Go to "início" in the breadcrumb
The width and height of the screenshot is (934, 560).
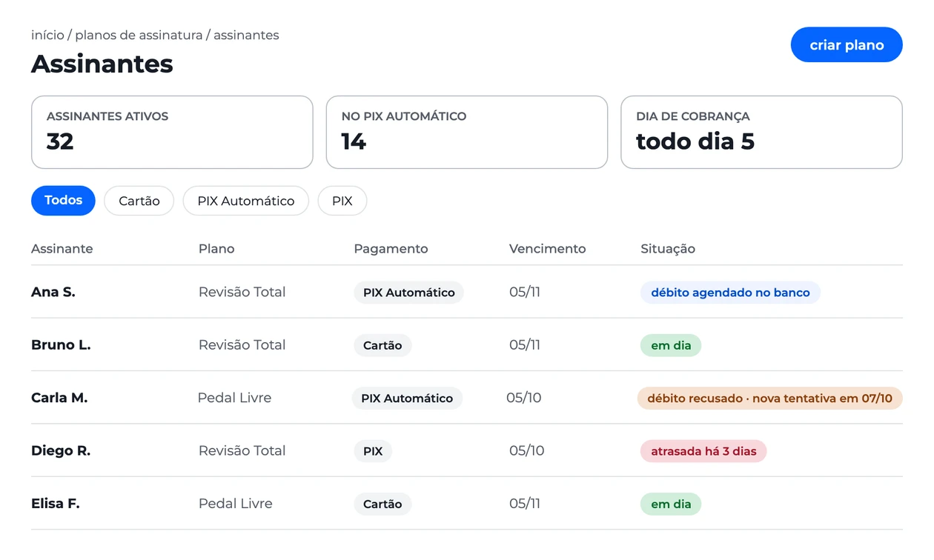tap(47, 35)
